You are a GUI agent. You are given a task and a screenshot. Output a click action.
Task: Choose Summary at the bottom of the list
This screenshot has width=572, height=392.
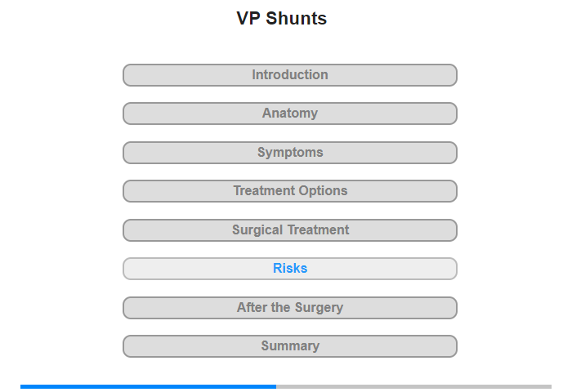[x=289, y=346]
